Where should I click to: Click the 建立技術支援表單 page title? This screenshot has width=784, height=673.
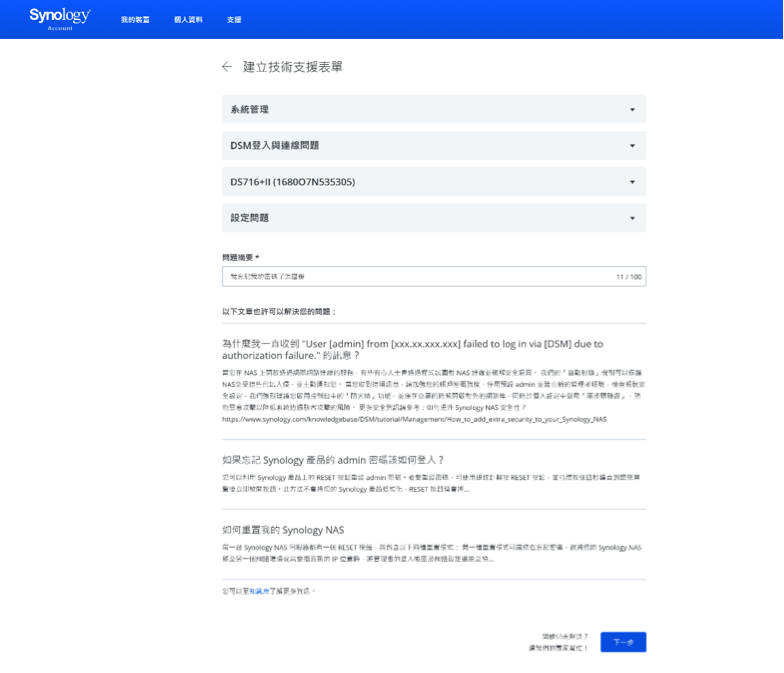(293, 67)
